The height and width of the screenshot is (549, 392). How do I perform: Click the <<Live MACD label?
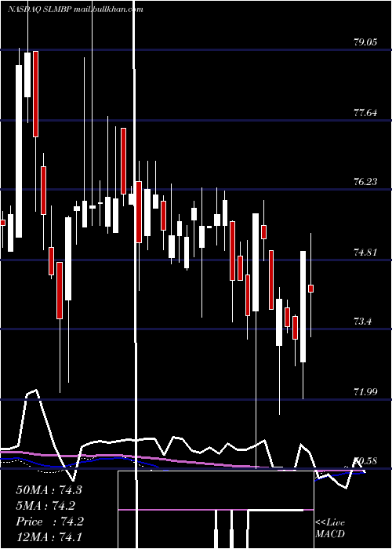(330, 529)
